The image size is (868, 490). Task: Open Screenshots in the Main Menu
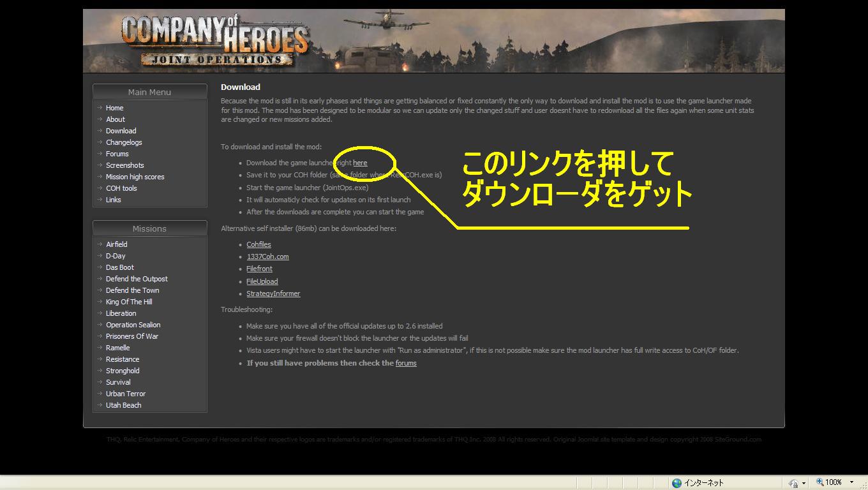pos(125,165)
